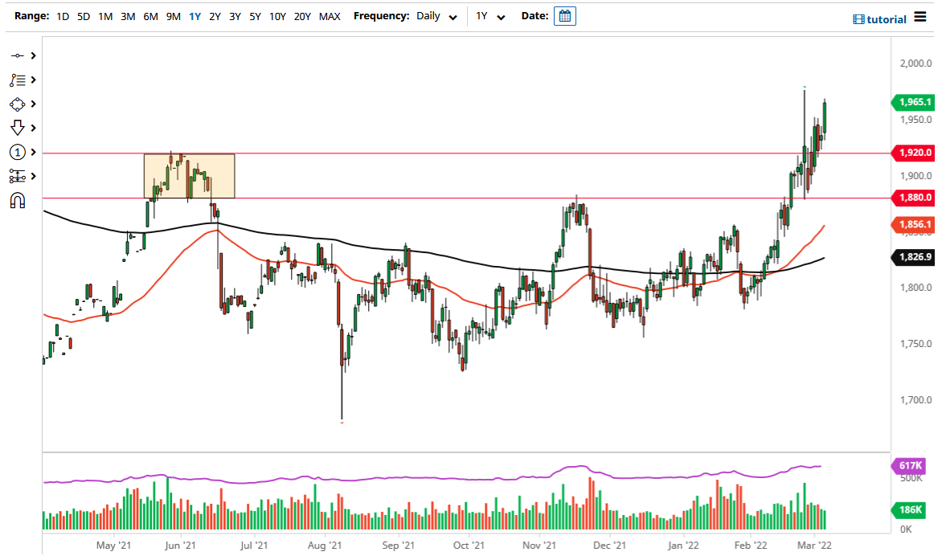Image resolution: width=942 pixels, height=560 pixels.
Task: Set range to 20Y
Action: point(302,16)
